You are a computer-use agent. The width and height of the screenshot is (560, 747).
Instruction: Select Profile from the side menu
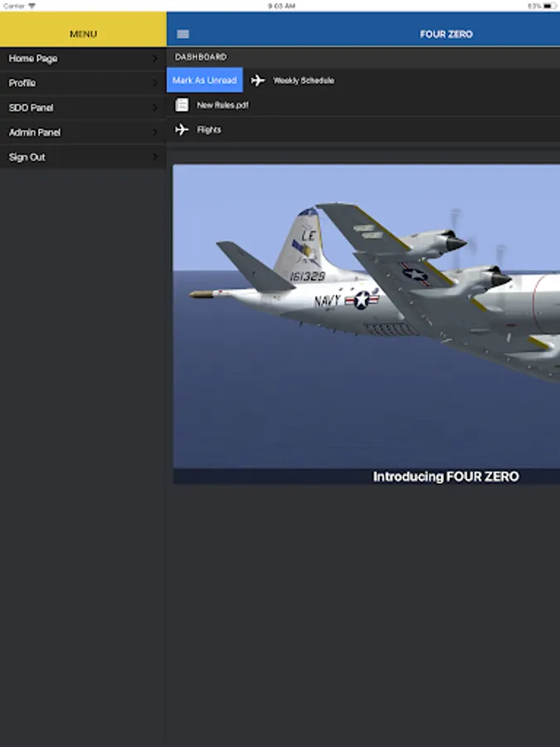(x=22, y=83)
